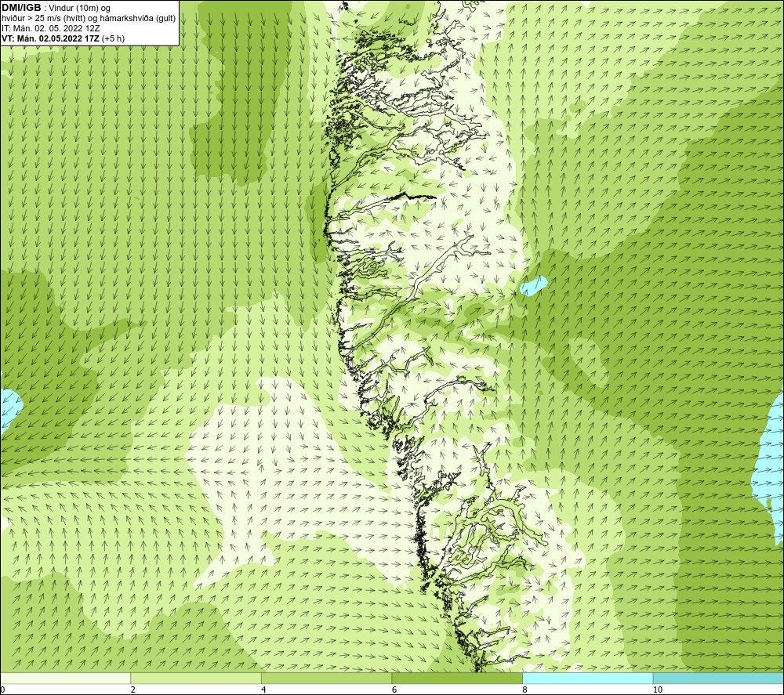Select the dark green 6–8 m/s legend swatch

click(457, 678)
